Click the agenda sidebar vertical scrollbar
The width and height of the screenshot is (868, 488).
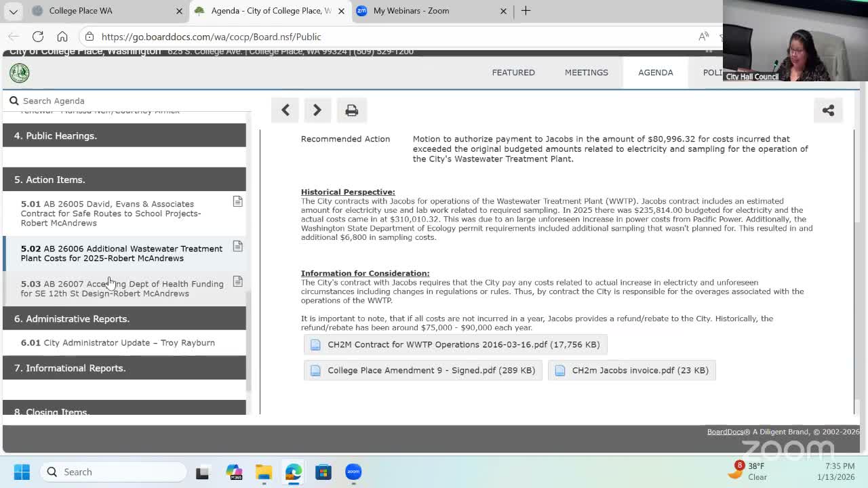[x=248, y=341]
